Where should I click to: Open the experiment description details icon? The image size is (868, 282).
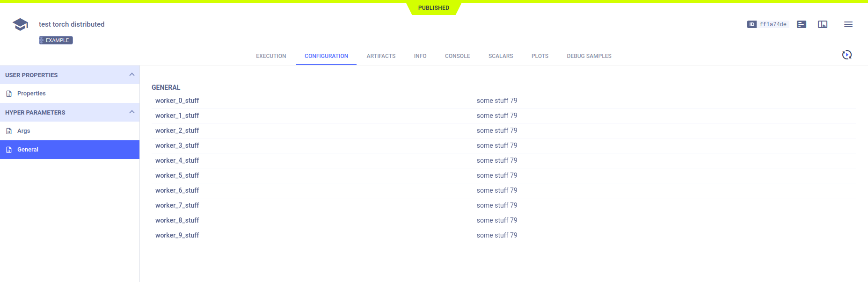pos(801,24)
